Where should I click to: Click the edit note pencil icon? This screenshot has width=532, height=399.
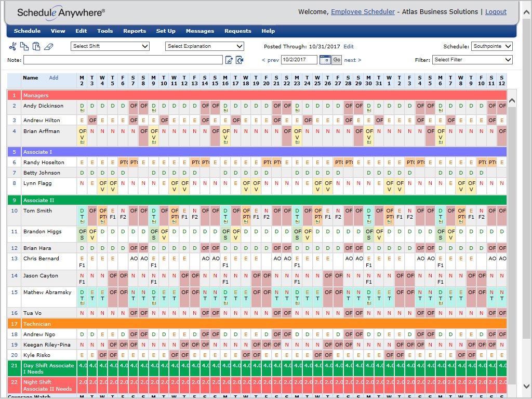pos(229,60)
